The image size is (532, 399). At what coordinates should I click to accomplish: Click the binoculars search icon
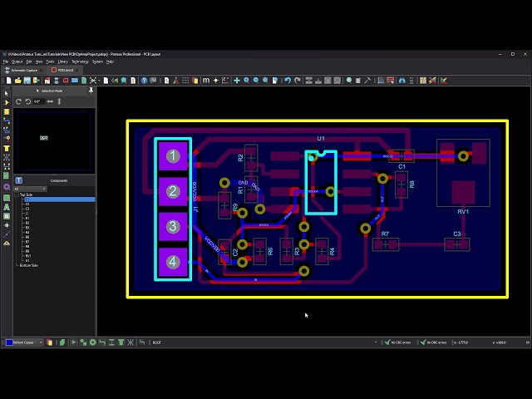[402, 81]
